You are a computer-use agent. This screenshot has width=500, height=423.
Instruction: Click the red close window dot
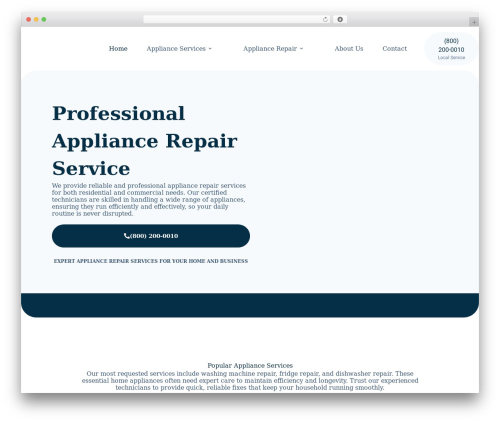(29, 20)
